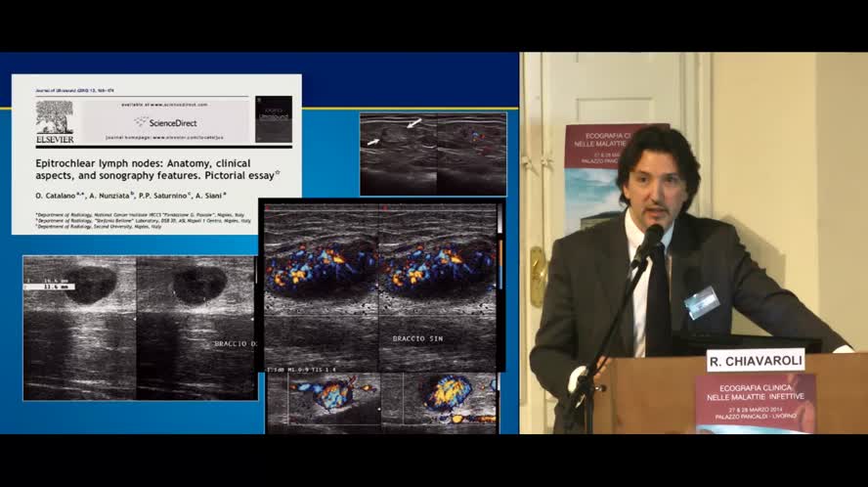Click the Ecografia Clinica podium sign
Viewport: 868px width, 487px height.
[755, 403]
